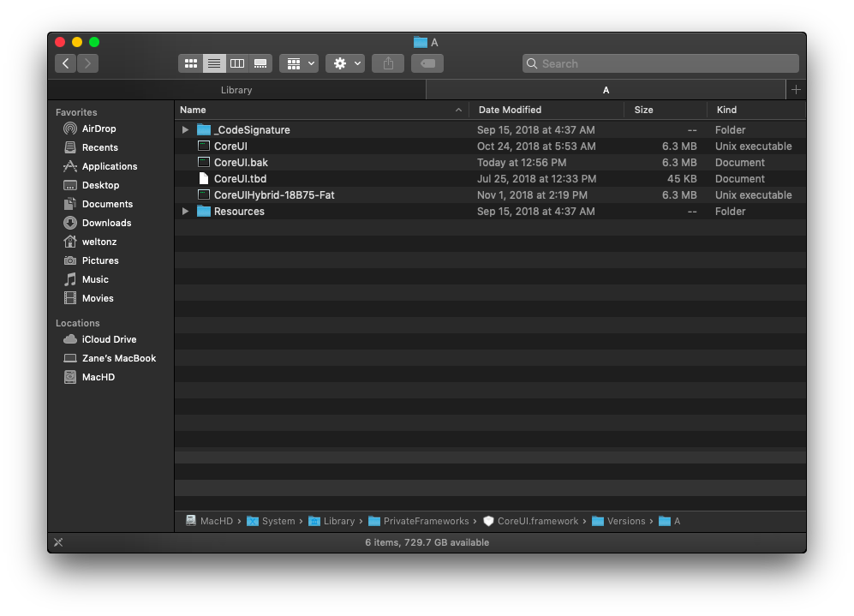Click the Share toolbar button
The height and width of the screenshot is (616, 854).
point(388,63)
